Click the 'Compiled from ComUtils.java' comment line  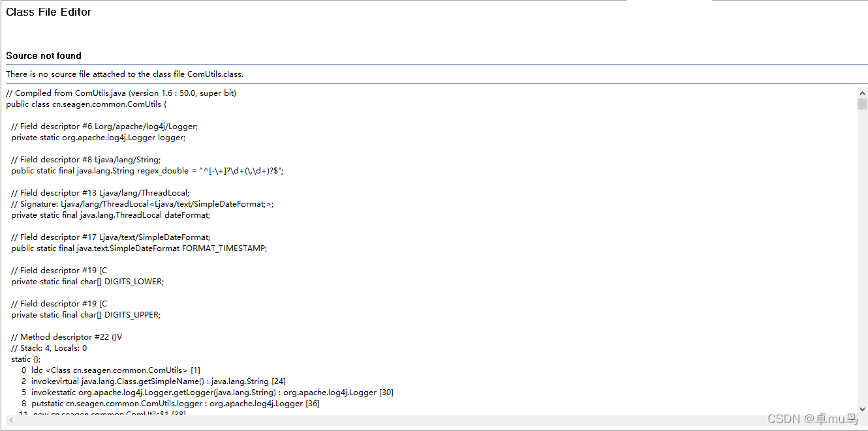coord(121,93)
